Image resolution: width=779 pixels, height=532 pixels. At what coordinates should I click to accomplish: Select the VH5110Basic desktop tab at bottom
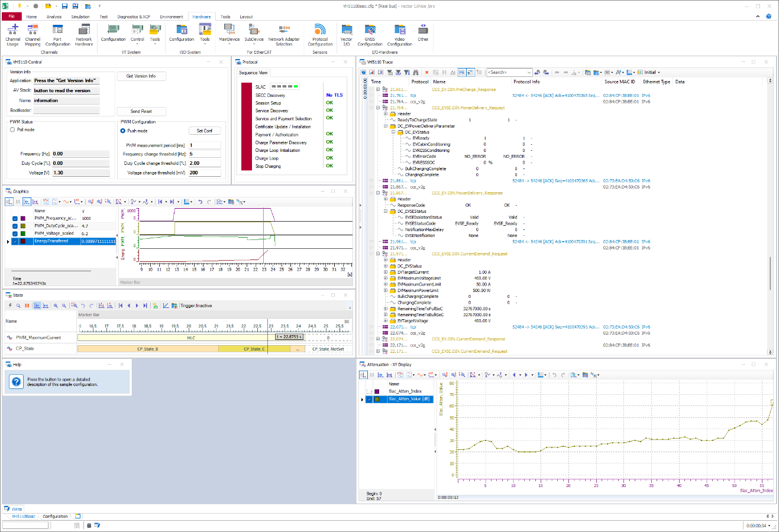point(23,516)
